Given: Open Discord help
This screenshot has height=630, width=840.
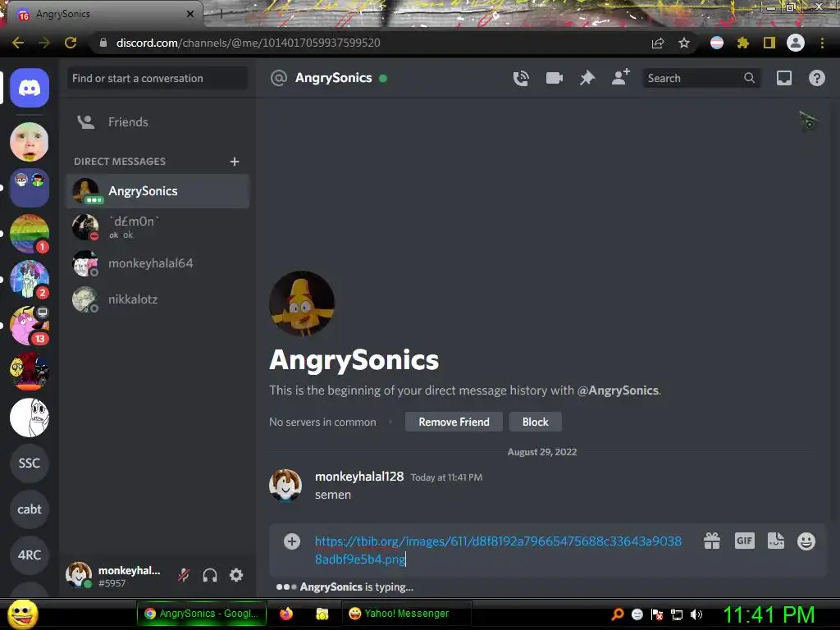Looking at the screenshot, I should (816, 78).
